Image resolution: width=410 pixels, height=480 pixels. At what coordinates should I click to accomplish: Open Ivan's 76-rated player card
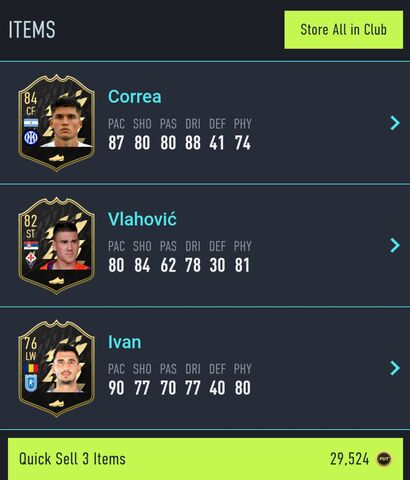(x=56, y=368)
